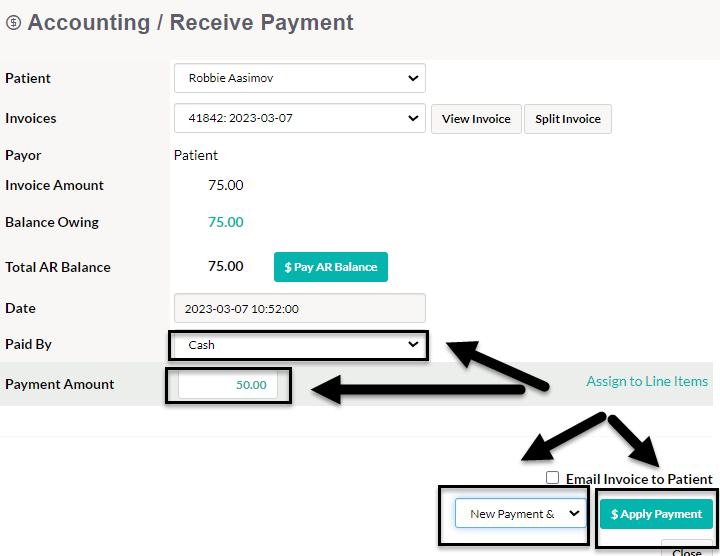Select the Accounting / Receive Payment heading text

(x=191, y=22)
